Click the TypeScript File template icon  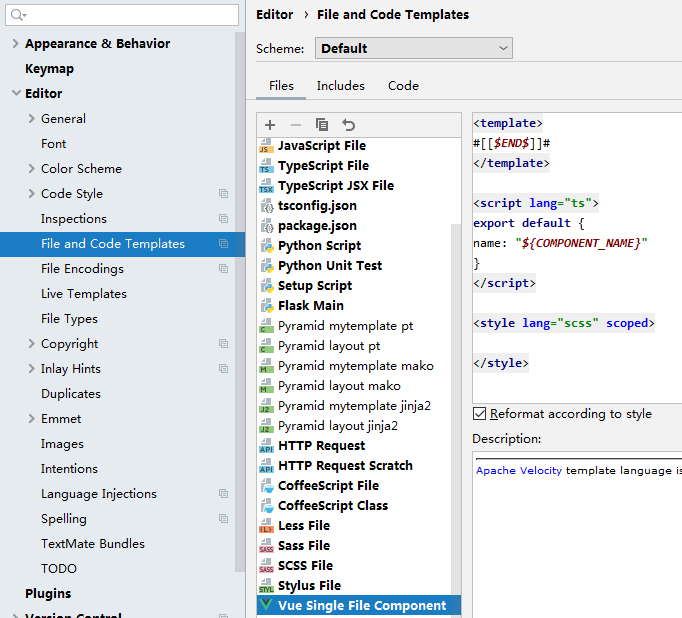pyautogui.click(x=266, y=166)
